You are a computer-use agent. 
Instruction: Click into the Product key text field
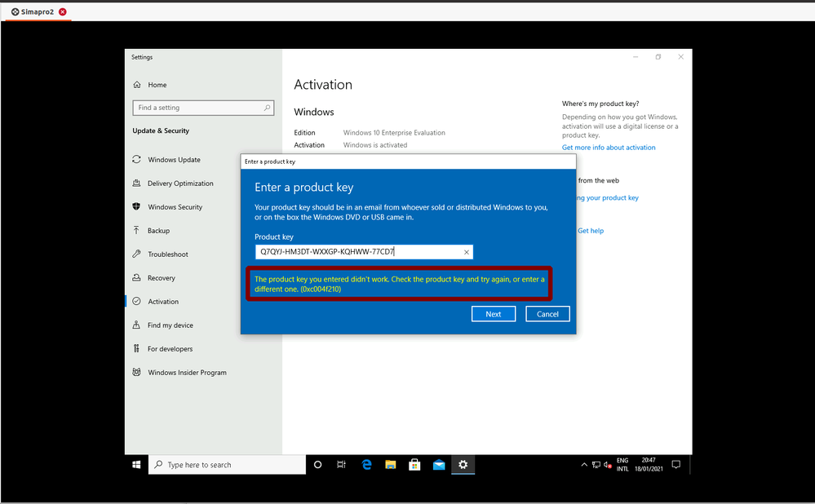(x=359, y=253)
